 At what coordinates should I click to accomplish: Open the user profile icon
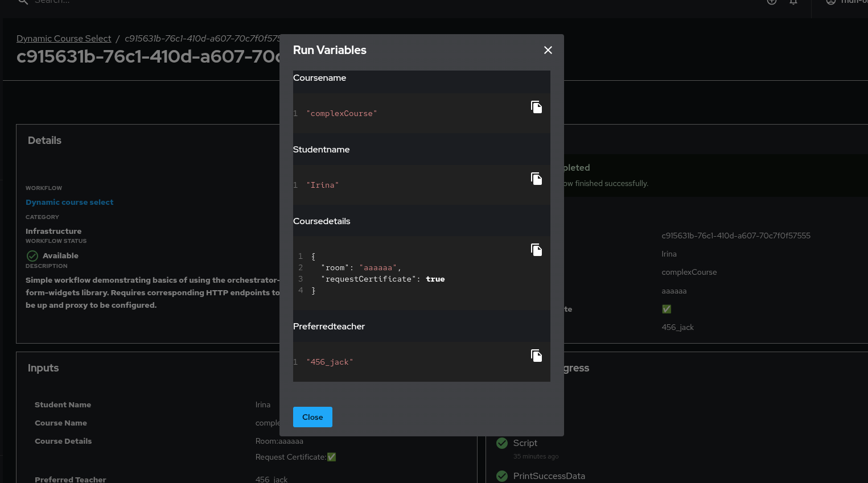pos(831,2)
